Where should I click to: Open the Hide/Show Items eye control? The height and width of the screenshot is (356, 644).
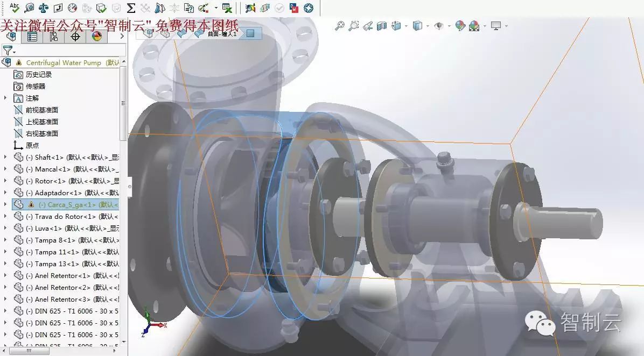coord(439,26)
